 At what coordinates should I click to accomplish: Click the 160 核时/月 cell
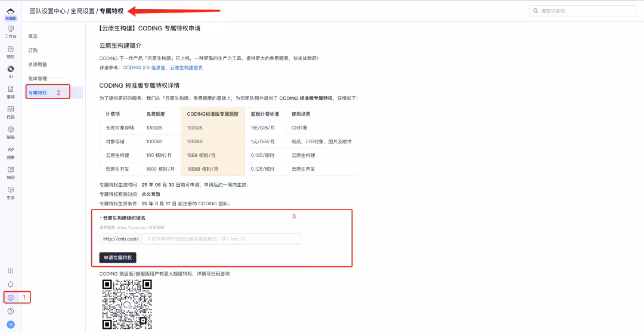(x=159, y=155)
